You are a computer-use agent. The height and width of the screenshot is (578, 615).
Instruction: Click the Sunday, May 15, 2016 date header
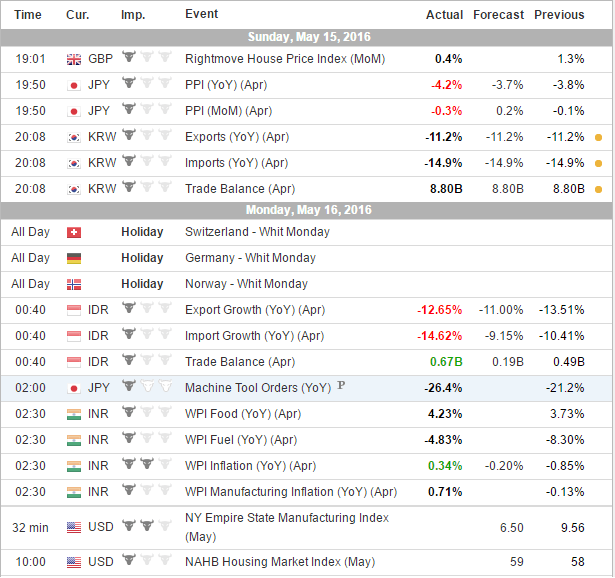(x=309, y=37)
